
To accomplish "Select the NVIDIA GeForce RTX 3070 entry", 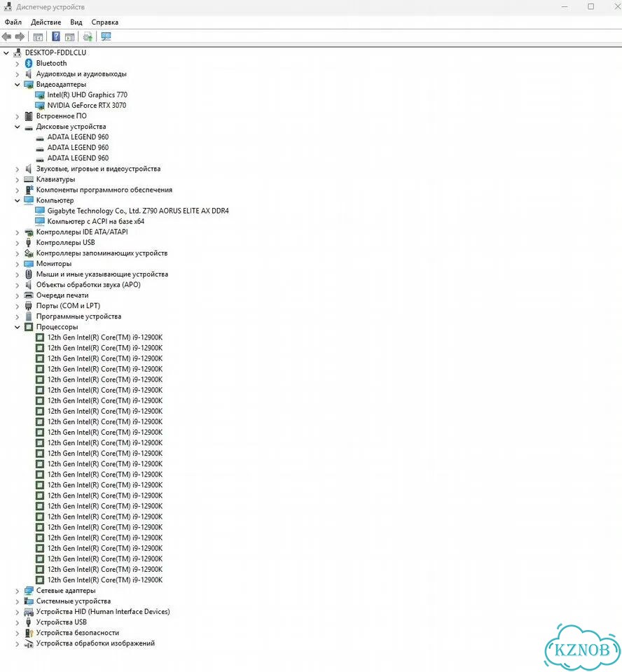I will tap(87, 106).
